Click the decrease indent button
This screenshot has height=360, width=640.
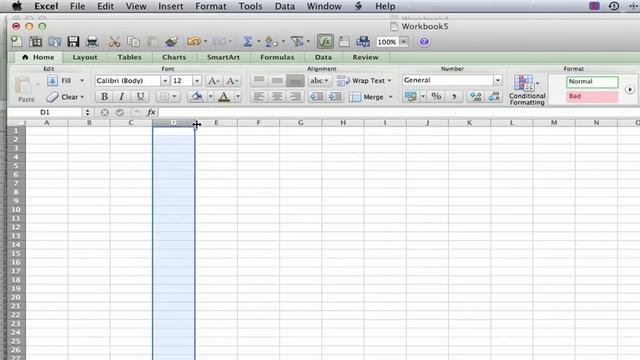(x=317, y=97)
